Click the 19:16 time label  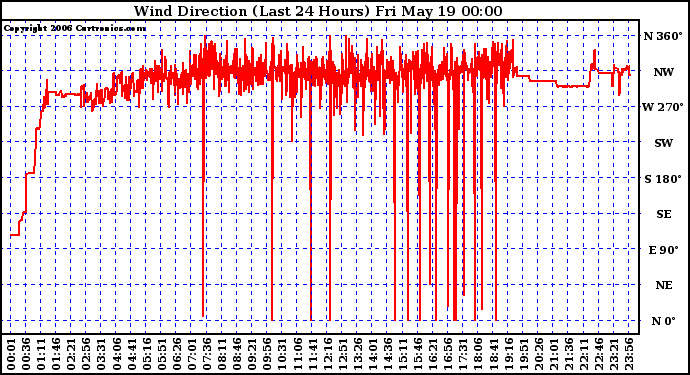click(508, 354)
